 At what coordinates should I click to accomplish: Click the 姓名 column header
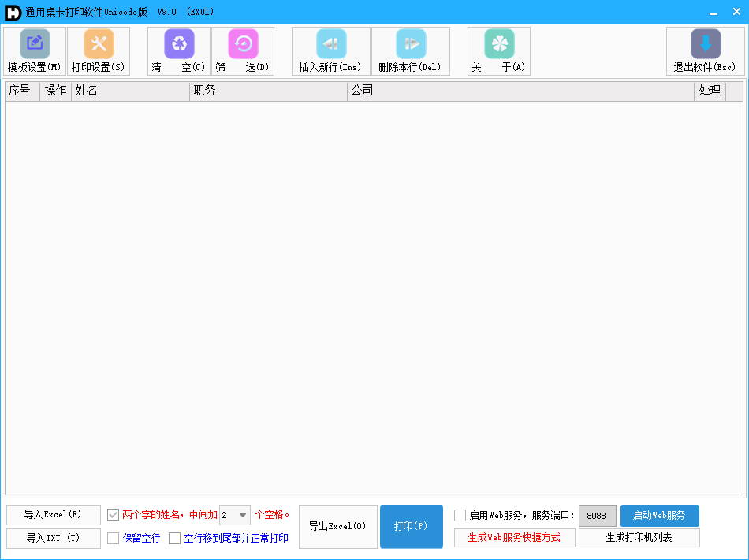[130, 91]
